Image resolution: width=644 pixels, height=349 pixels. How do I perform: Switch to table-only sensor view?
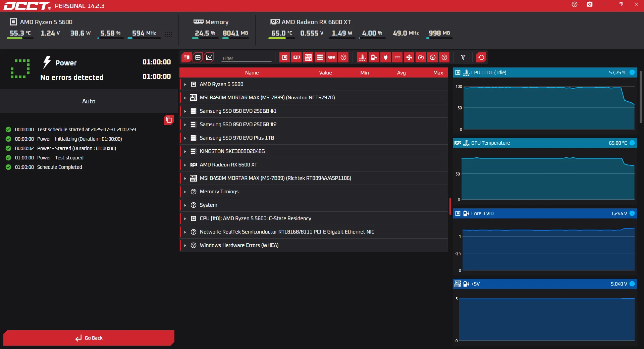click(198, 57)
